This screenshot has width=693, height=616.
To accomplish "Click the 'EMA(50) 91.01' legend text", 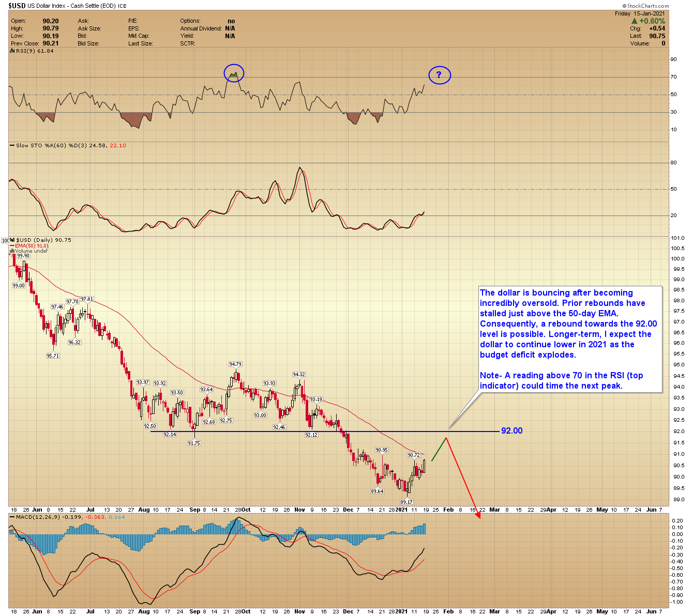I will point(32,246).
